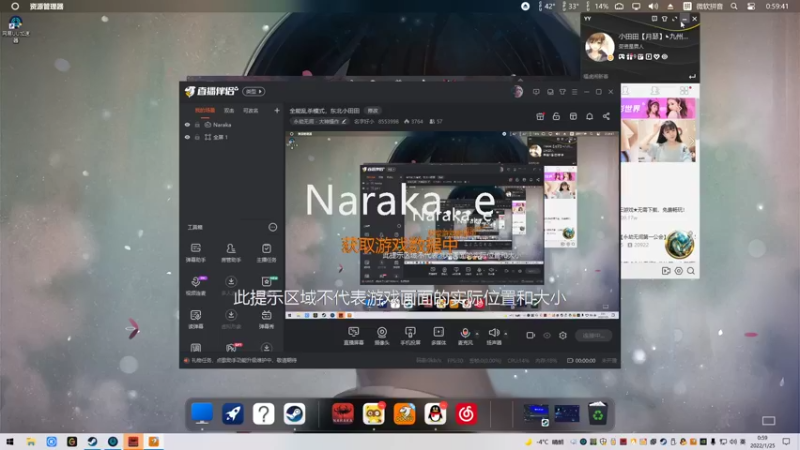Add 摄像头 camera source
This screenshot has width=800, height=450.
click(x=382, y=336)
